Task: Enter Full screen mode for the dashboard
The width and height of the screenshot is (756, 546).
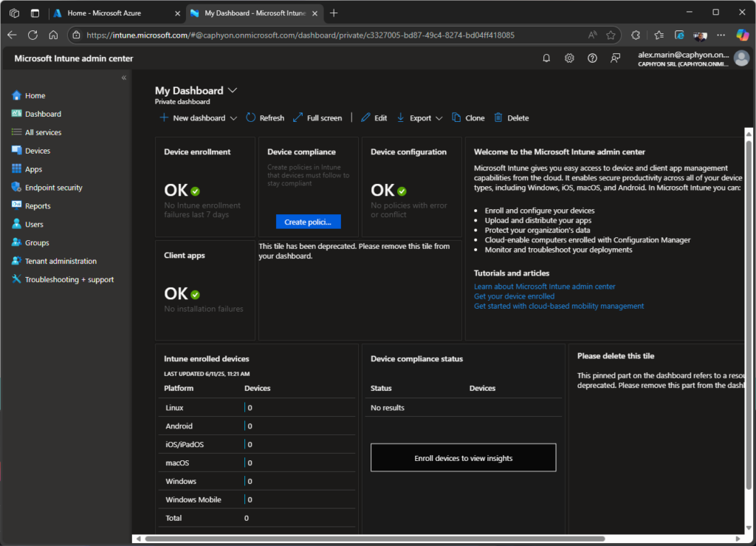Action: pos(317,117)
